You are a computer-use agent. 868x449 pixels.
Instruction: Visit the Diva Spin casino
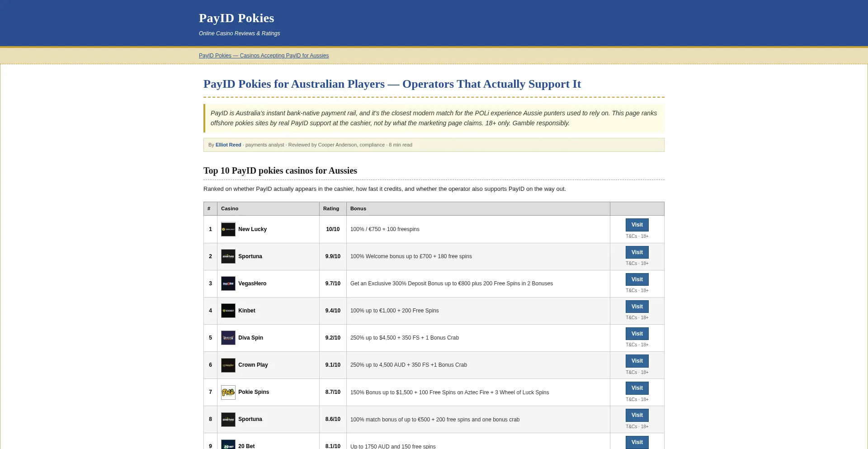tap(637, 334)
